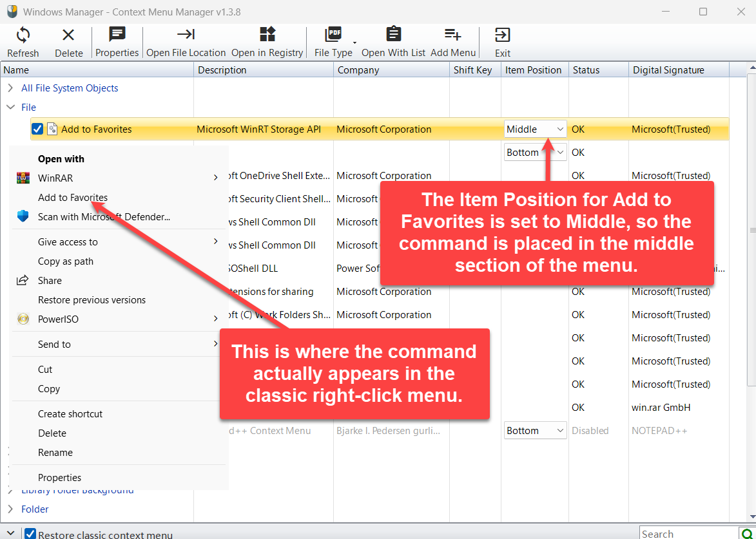The image size is (756, 539).
Task: Toggle Restore classic context menu checkbox
Action: click(x=30, y=534)
